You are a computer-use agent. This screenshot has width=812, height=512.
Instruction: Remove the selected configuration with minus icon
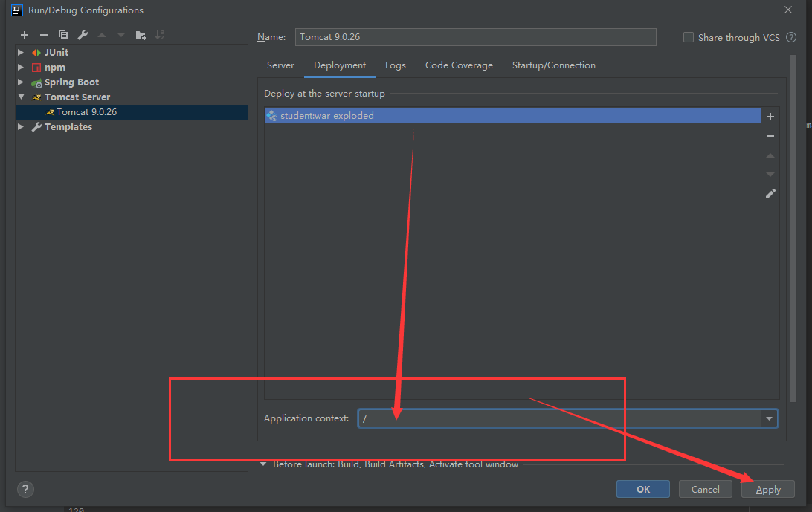pyautogui.click(x=43, y=35)
